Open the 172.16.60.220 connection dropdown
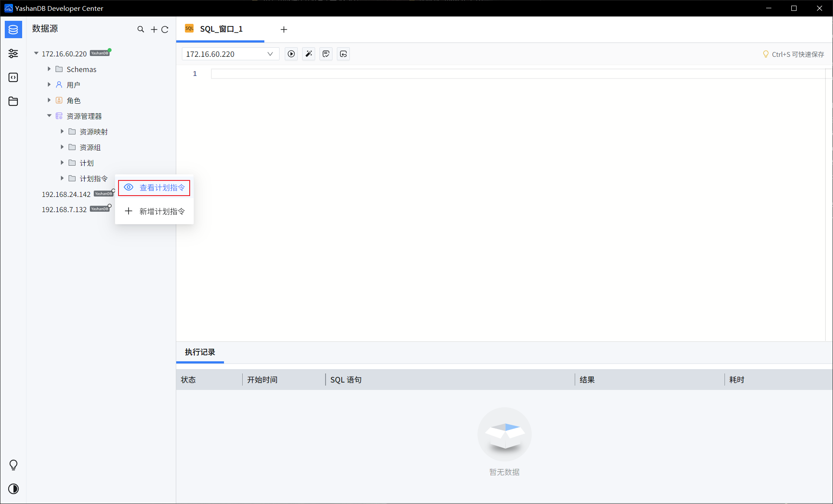This screenshot has width=833, height=504. [x=230, y=54]
